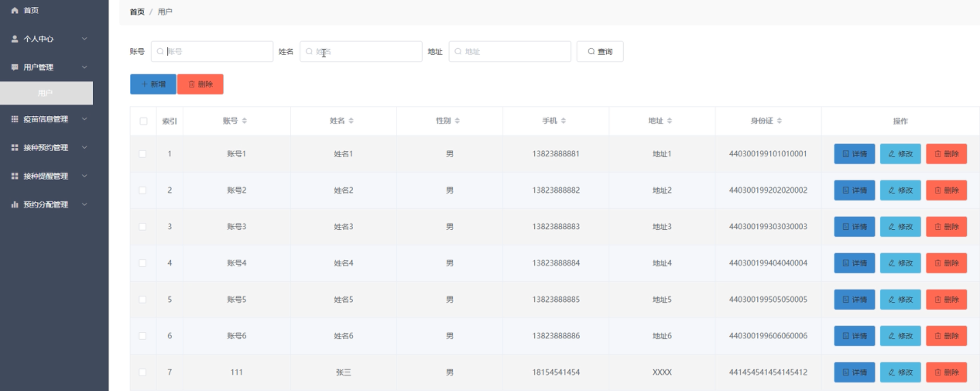The height and width of the screenshot is (391, 980).
Task: Expand the 接种预约管理 chevron
Action: tap(84, 147)
